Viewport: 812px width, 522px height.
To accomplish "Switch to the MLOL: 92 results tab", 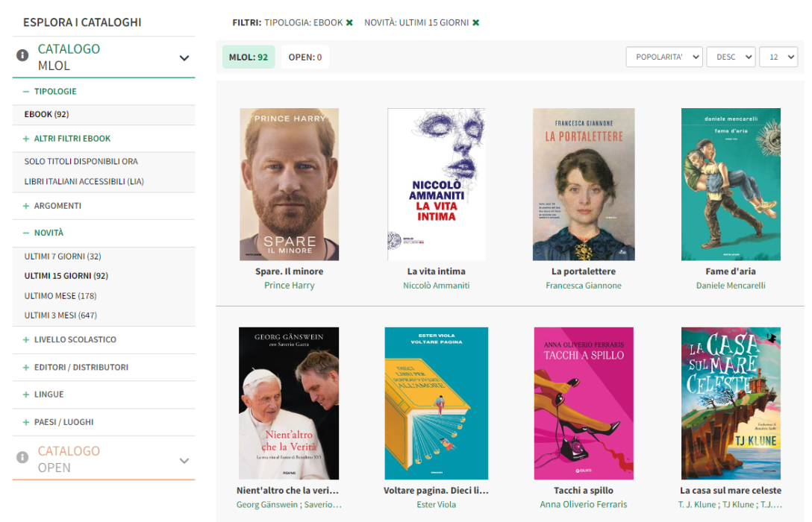I will (x=249, y=57).
